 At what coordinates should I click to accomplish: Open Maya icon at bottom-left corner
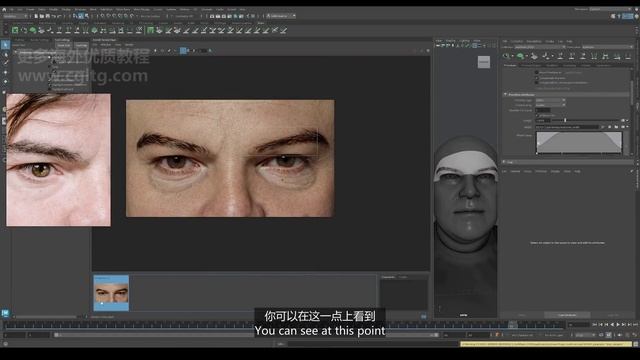click(5, 313)
